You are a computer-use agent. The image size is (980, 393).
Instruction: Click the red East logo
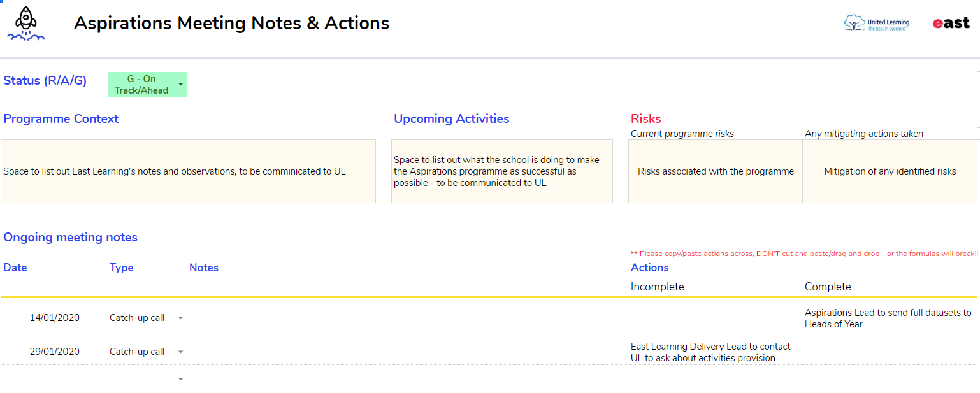(951, 23)
